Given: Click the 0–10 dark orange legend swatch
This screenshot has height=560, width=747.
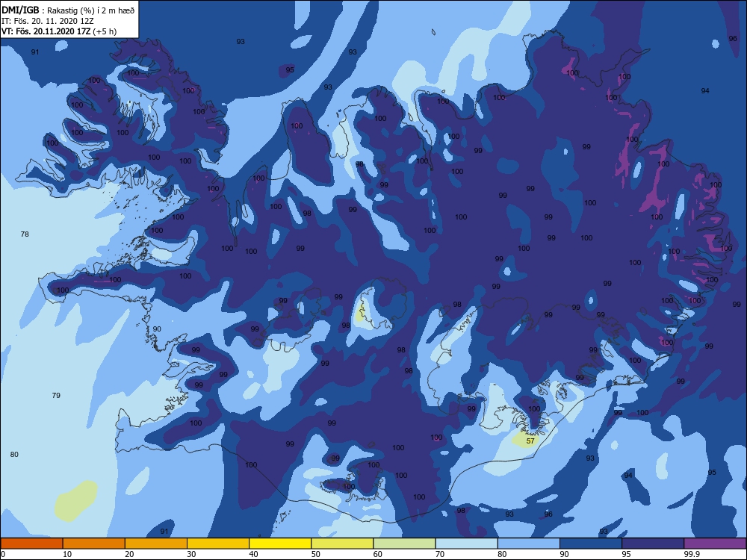Looking at the screenshot, I should 31,544.
